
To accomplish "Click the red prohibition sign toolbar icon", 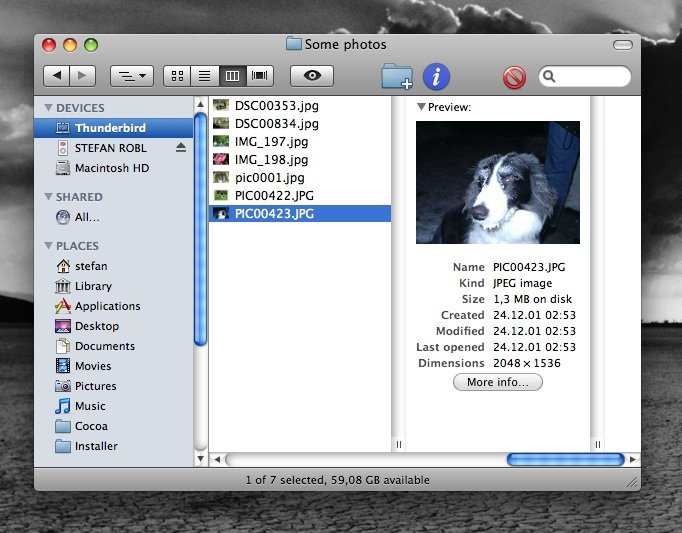I will coord(514,77).
